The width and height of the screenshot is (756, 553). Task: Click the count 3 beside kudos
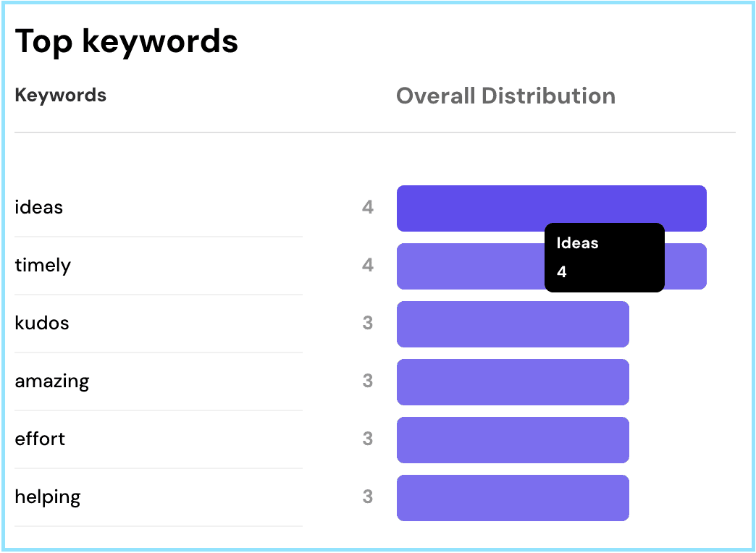pos(368,324)
